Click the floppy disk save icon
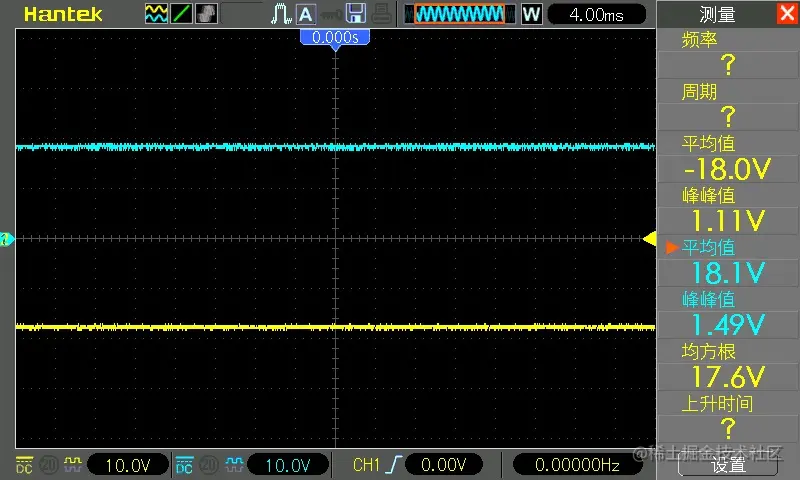 point(356,14)
